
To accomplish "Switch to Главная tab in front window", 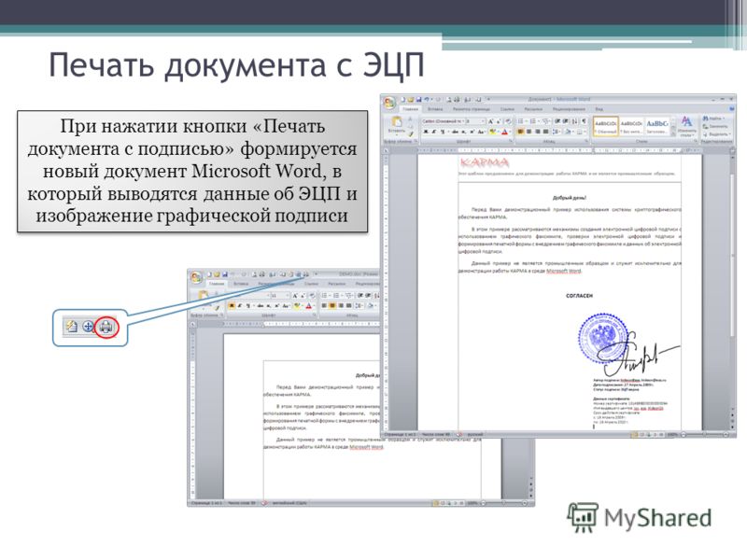I will tap(411, 109).
